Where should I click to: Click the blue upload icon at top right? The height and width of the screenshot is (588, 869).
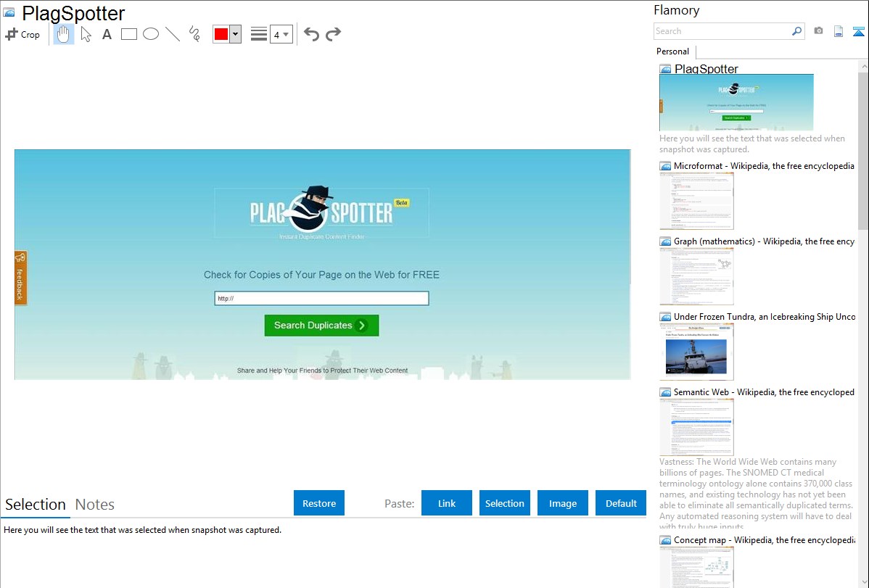(858, 31)
